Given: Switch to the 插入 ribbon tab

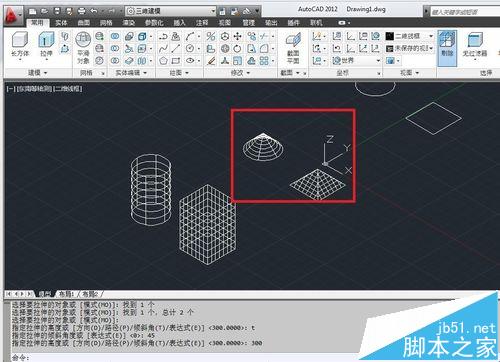Looking at the screenshot, I should click(179, 23).
